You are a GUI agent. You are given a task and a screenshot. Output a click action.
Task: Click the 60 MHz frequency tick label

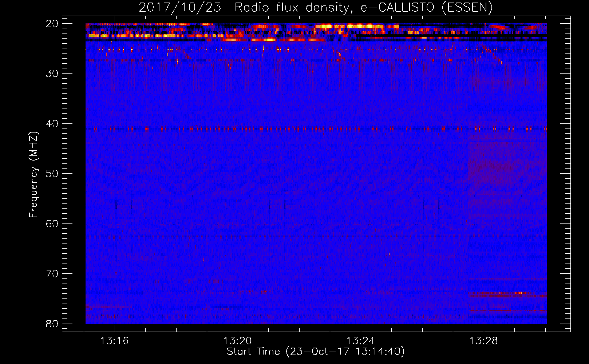tap(52, 224)
